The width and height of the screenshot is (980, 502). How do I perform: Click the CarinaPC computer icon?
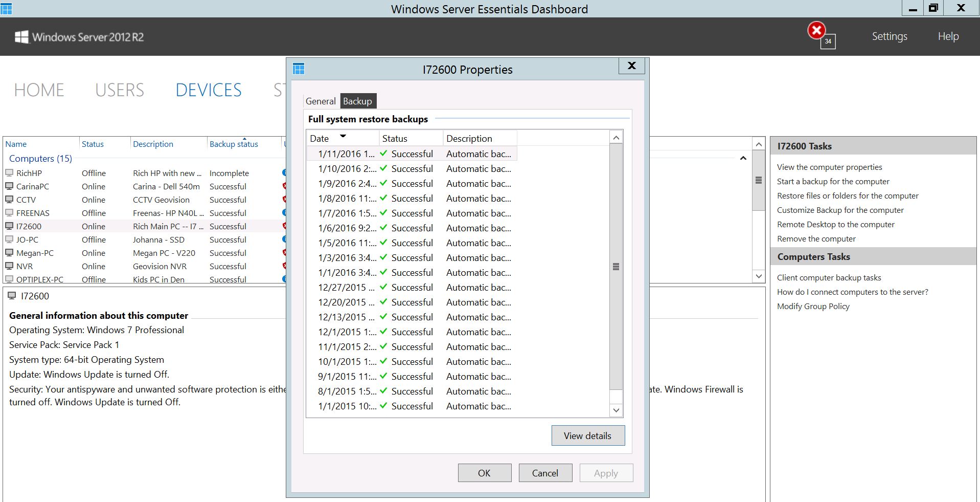tap(9, 186)
